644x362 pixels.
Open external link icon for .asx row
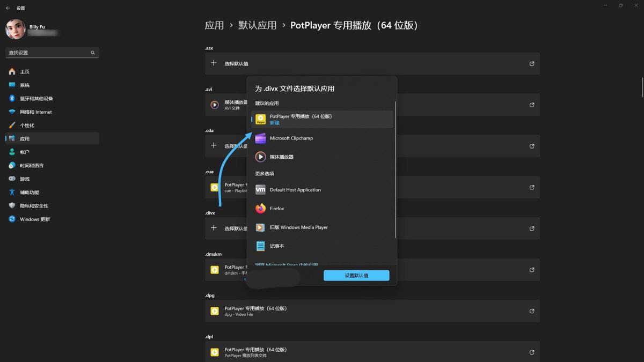[x=532, y=64]
